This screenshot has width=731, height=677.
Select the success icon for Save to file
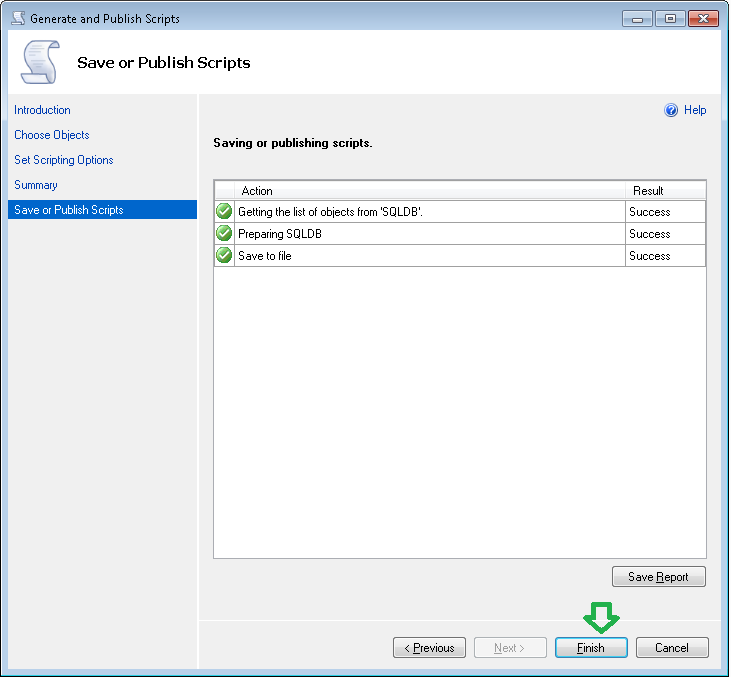(x=224, y=256)
